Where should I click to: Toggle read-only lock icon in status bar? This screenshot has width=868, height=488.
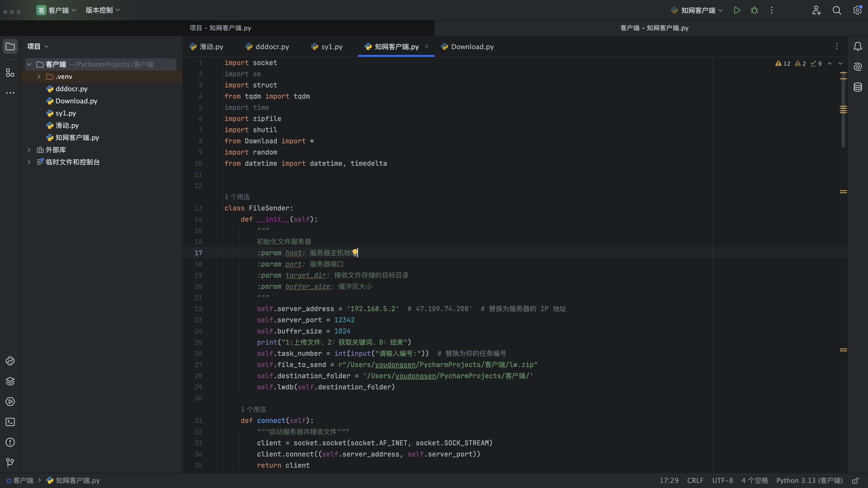coord(856,481)
